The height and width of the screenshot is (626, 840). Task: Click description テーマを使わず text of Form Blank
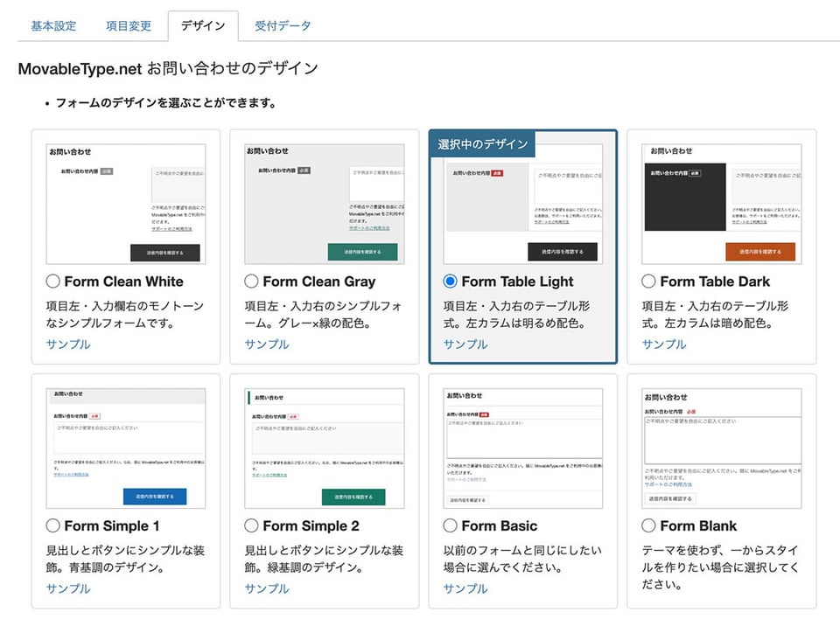point(682,550)
